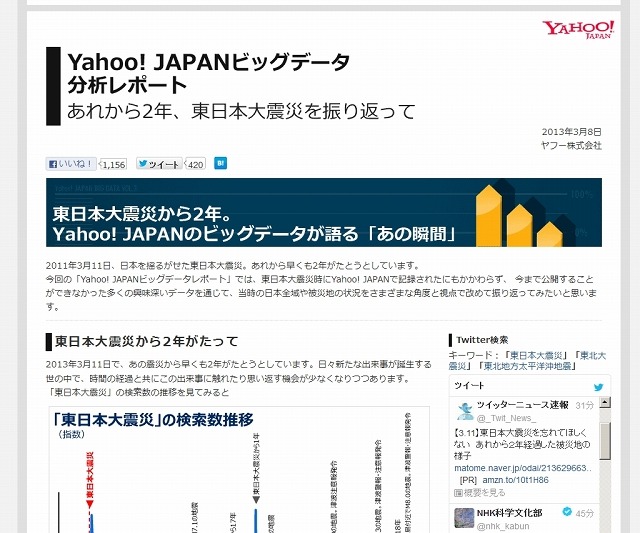Click the 2013年3月8日 date text
This screenshot has height=533, width=640.
click(571, 132)
